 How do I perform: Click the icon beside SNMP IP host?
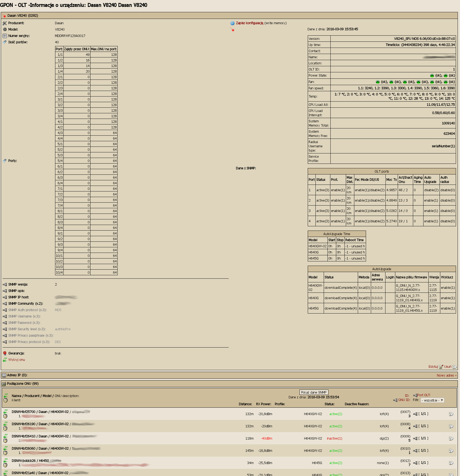[x=5, y=297]
